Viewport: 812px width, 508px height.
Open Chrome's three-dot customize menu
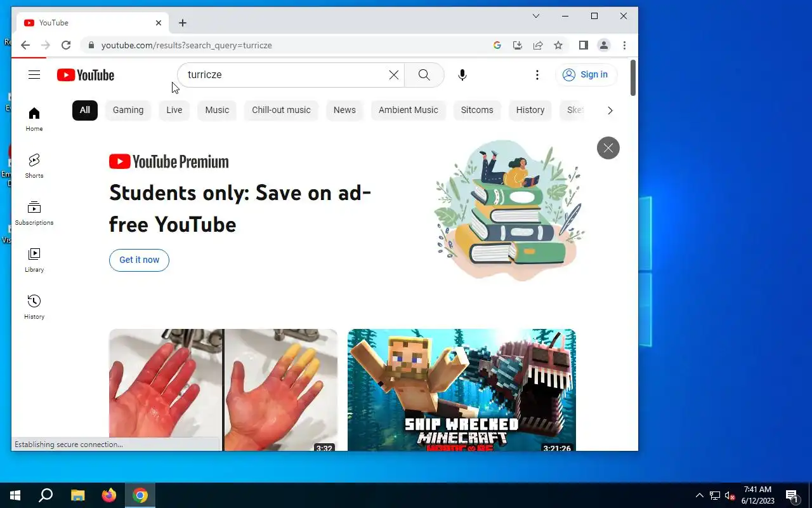point(625,45)
